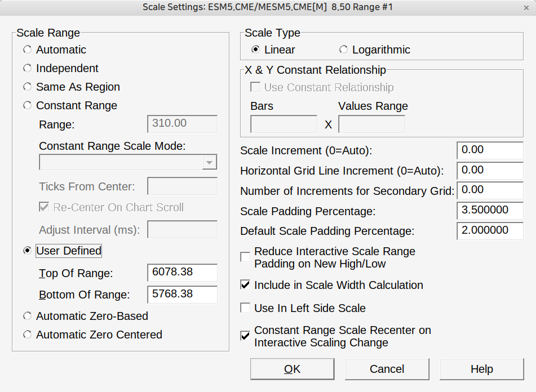This screenshot has width=536, height=392.
Task: Focus the Scale Padding Percentage field
Action: [x=489, y=211]
